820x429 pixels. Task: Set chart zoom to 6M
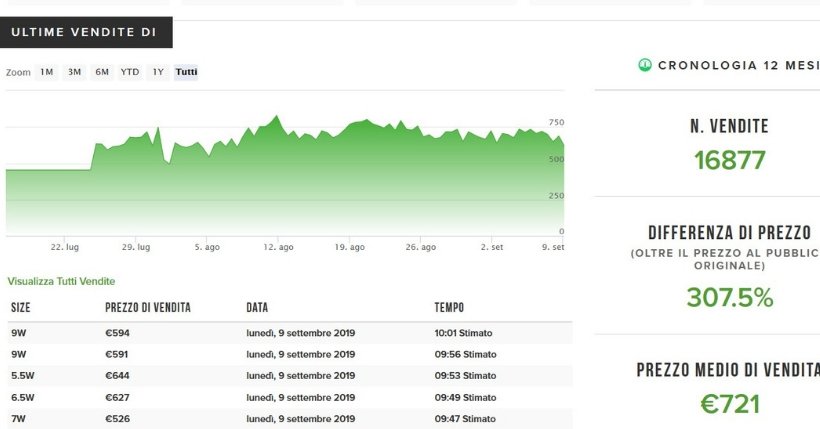(102, 72)
